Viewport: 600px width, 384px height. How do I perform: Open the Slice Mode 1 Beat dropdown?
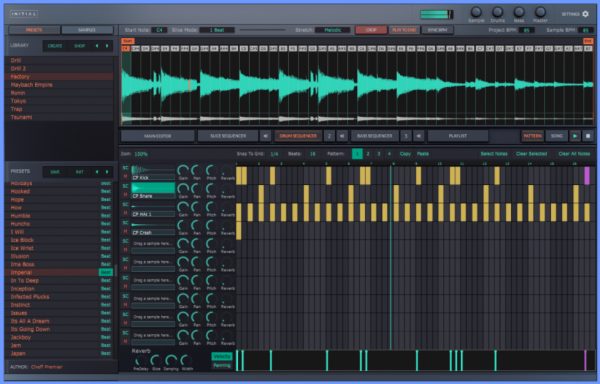coord(217,30)
